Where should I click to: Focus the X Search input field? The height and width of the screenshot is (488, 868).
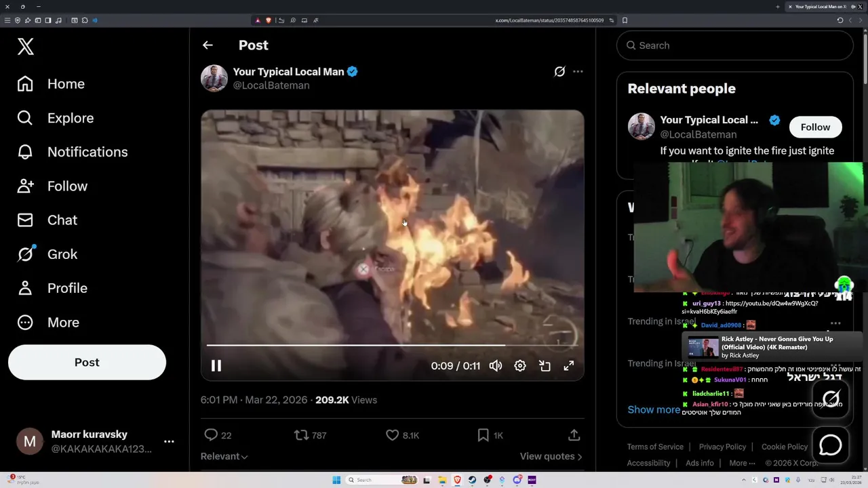coord(735,45)
